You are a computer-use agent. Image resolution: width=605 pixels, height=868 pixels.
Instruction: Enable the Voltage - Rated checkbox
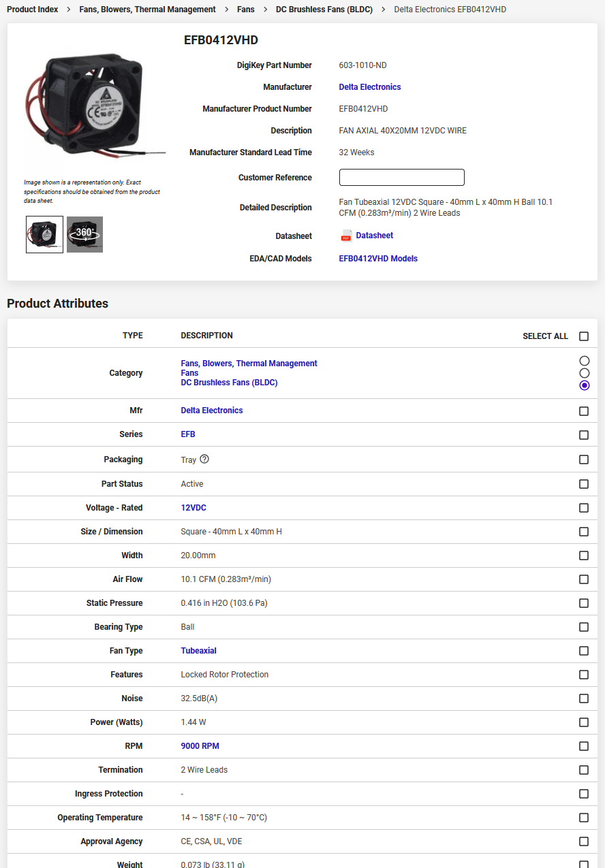[x=584, y=508]
